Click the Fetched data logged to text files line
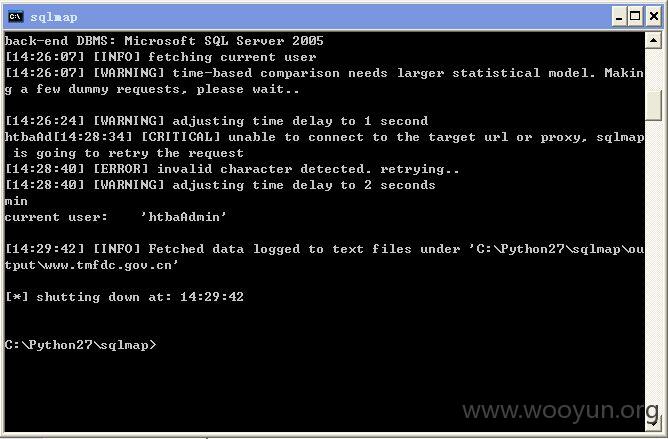The height and width of the screenshot is (439, 668). [x=325, y=257]
